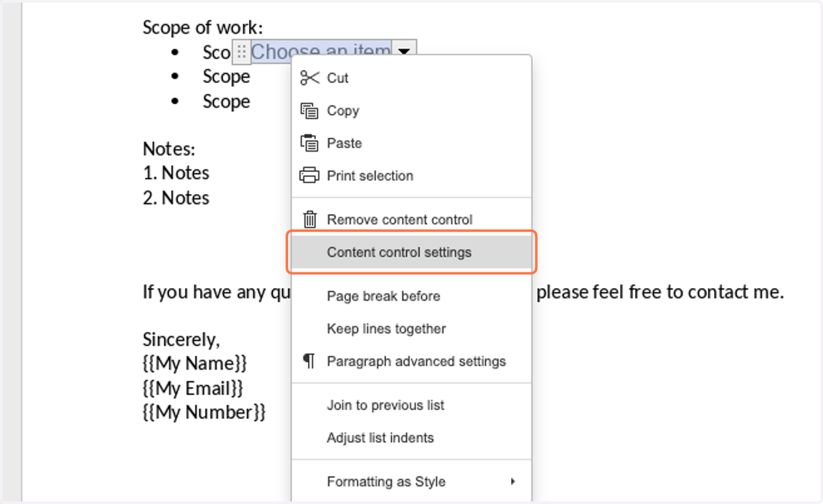Click the {{My Name}} placeholder
823x504 pixels.
[195, 363]
